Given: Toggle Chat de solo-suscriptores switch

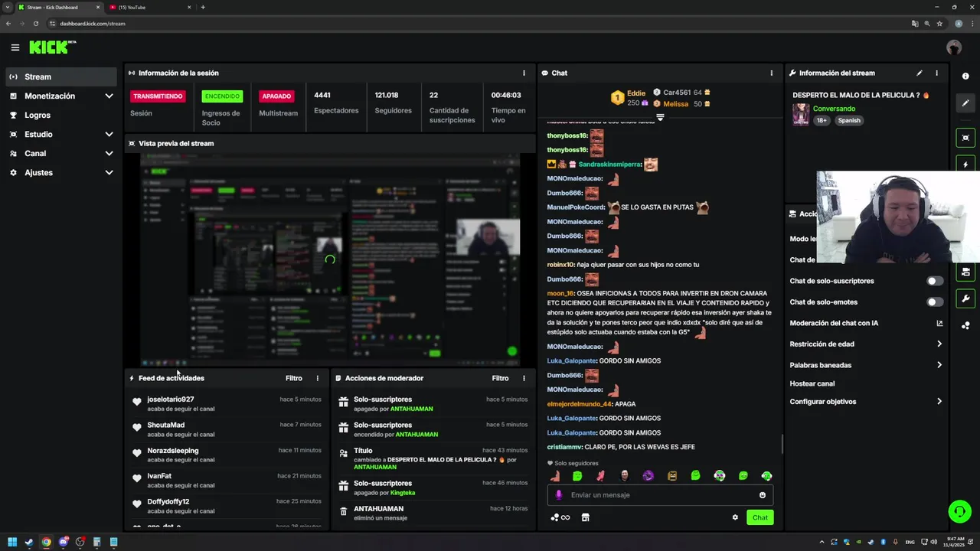Looking at the screenshot, I should point(935,281).
